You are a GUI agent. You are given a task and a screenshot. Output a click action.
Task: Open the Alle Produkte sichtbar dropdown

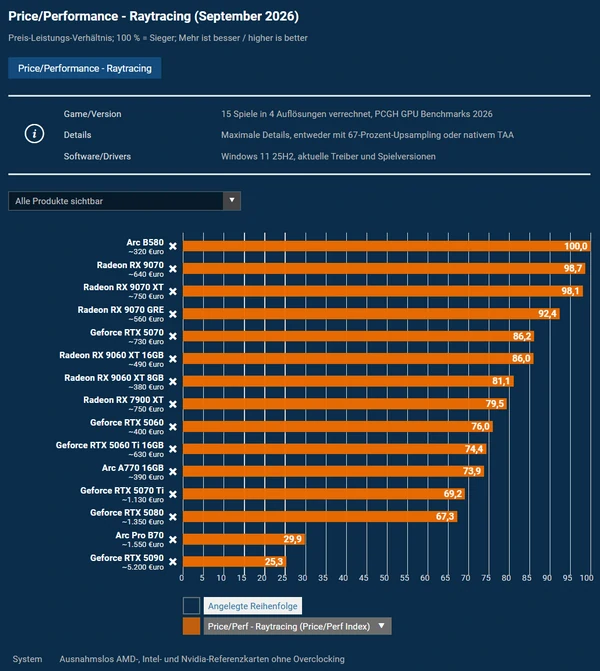coord(125,201)
